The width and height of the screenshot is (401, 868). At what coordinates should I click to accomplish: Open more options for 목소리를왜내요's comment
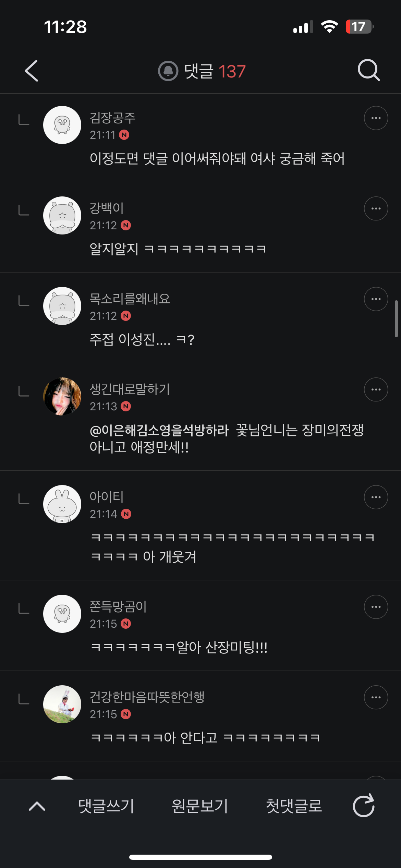tap(376, 299)
